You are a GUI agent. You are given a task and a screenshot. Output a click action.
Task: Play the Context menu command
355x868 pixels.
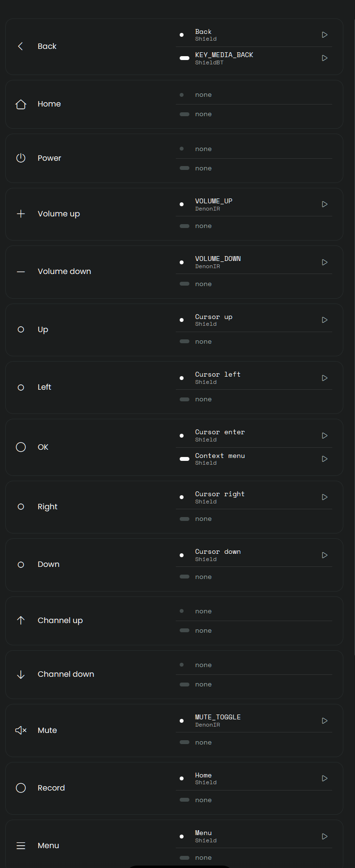tap(324, 459)
